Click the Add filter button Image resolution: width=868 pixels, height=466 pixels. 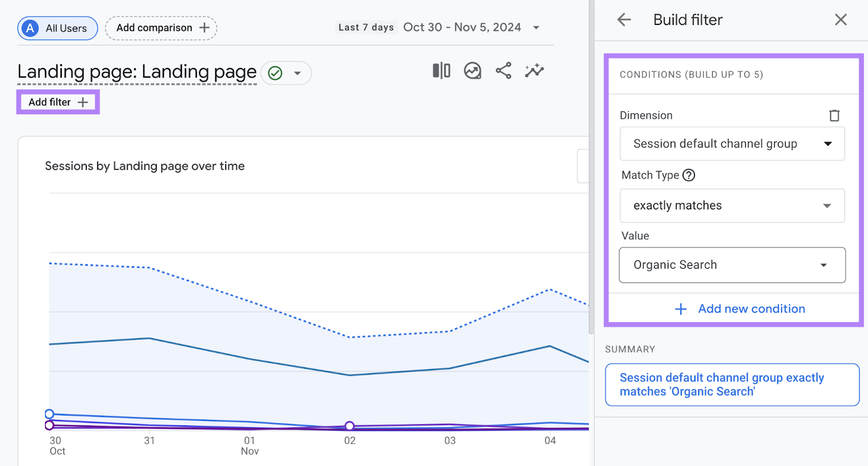tap(58, 102)
